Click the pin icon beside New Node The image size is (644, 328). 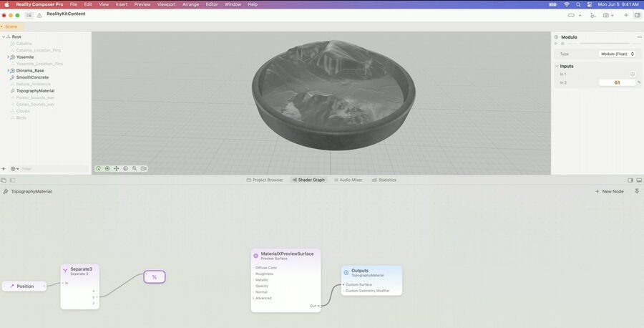pos(637,191)
